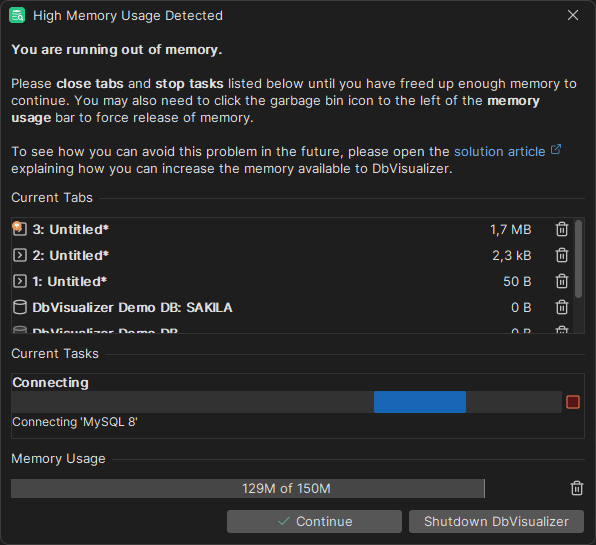
Task: Click Shutdown DbVisualizer button
Action: (496, 521)
